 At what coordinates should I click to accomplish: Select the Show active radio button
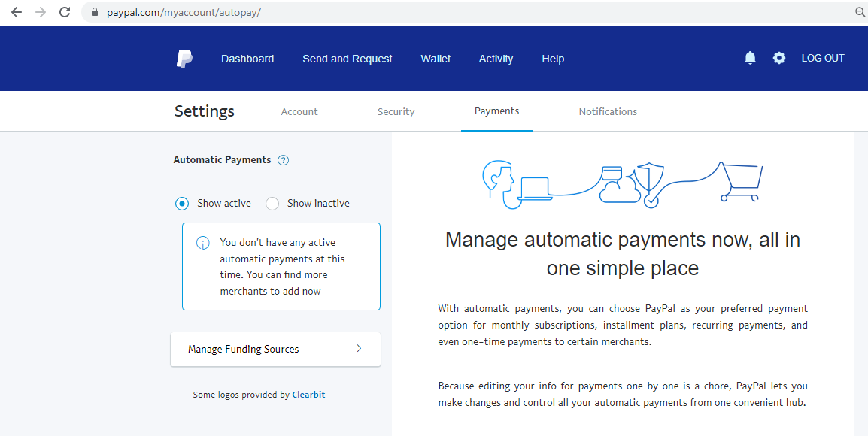[181, 204]
